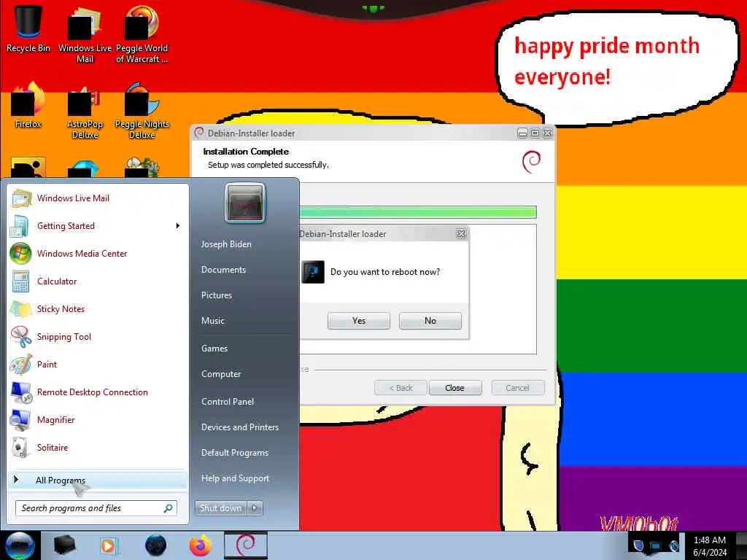Open Default Programs
Viewport: 747px width, 560px height.
click(x=235, y=452)
